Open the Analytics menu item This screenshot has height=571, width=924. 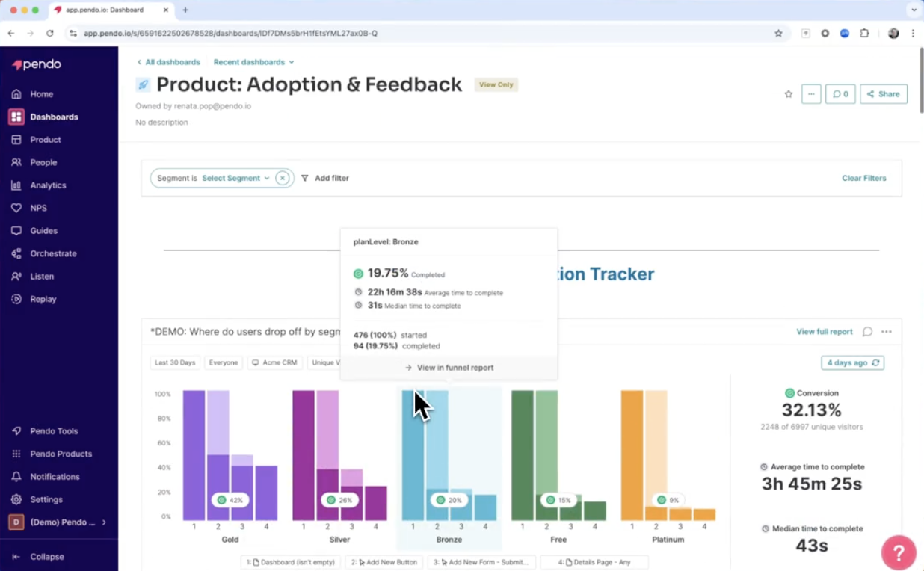(48, 185)
